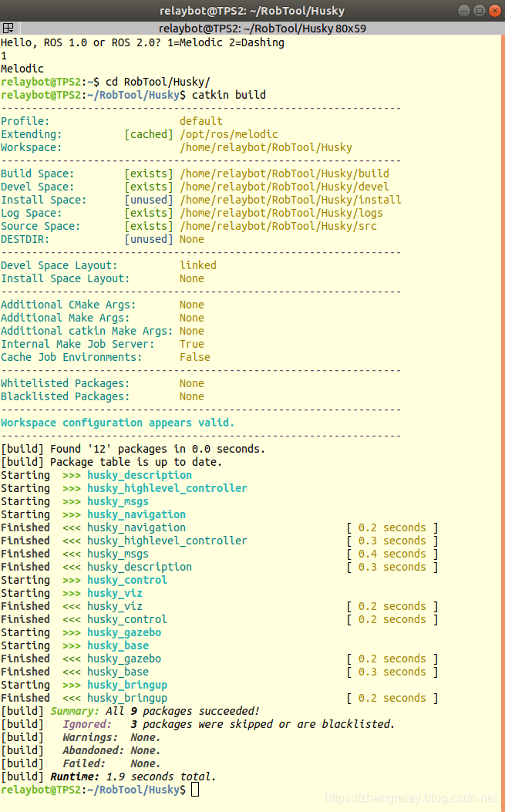Click the 'Additional catkin Make Args:' label
The width and height of the screenshot is (505, 812).
(x=87, y=331)
